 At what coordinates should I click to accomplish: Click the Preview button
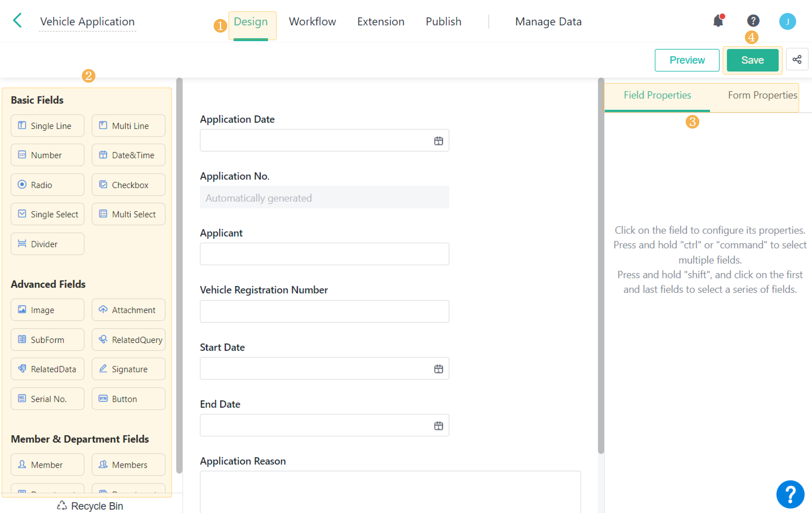pyautogui.click(x=687, y=60)
